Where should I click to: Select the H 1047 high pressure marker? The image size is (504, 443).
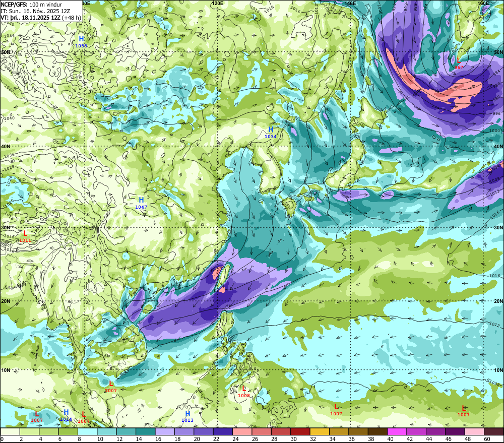point(141,203)
